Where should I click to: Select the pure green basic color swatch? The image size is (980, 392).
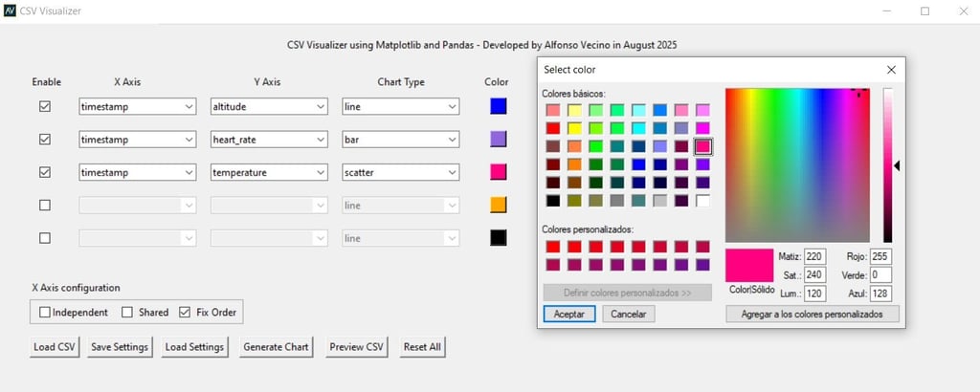(x=595, y=146)
